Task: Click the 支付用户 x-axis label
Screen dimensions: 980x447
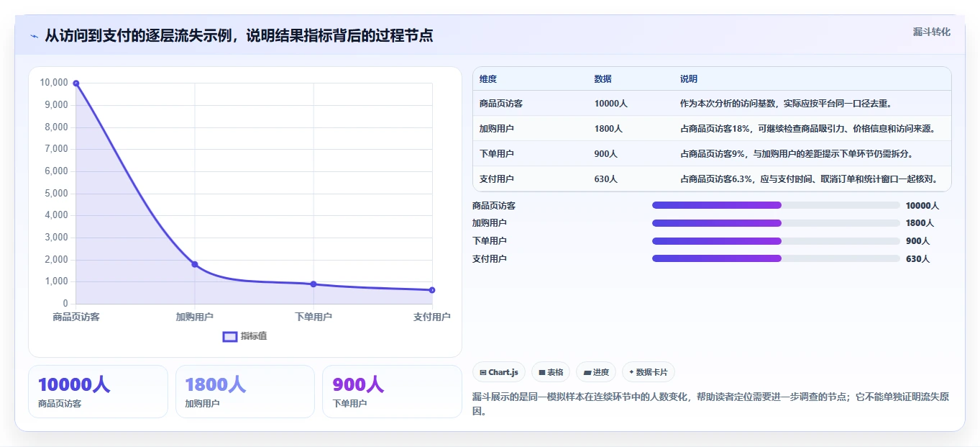Action: (432, 317)
